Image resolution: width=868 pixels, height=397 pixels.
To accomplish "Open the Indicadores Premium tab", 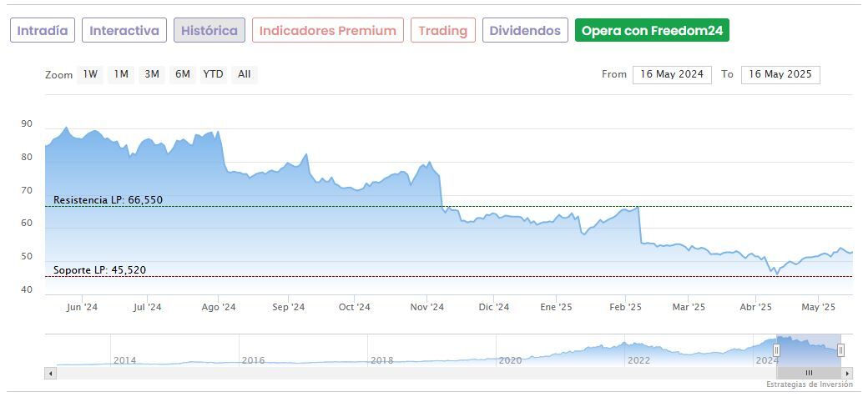I will (327, 31).
